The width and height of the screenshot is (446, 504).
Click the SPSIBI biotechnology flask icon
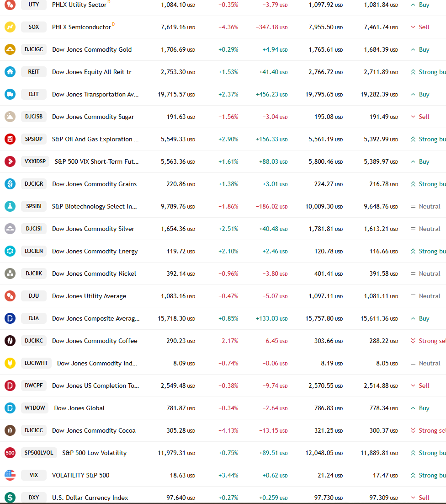[x=10, y=206]
